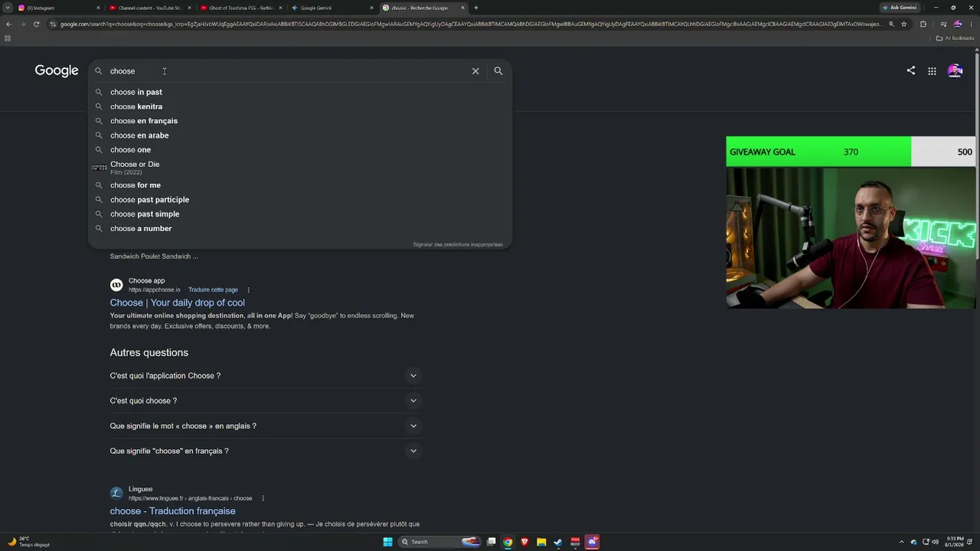Show hidden system tray icons
This screenshot has width=980, height=551.
(x=901, y=542)
